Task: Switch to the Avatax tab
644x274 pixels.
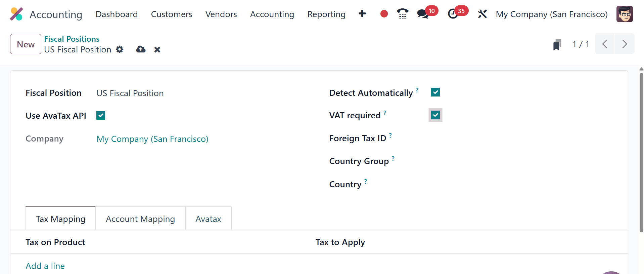Action: [208, 219]
